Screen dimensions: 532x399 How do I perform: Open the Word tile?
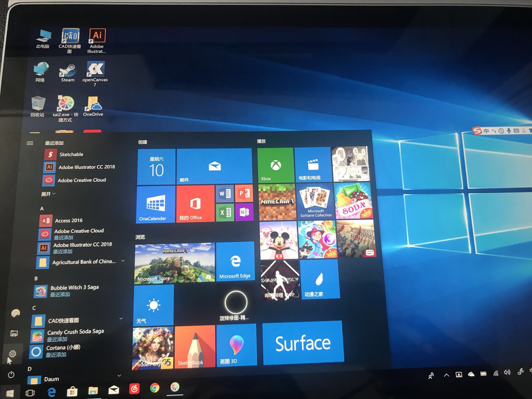[225, 193]
